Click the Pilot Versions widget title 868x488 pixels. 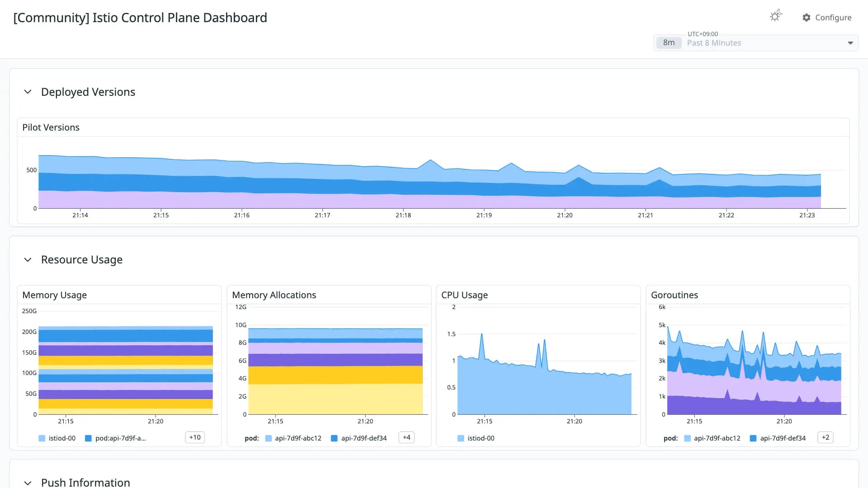[51, 127]
